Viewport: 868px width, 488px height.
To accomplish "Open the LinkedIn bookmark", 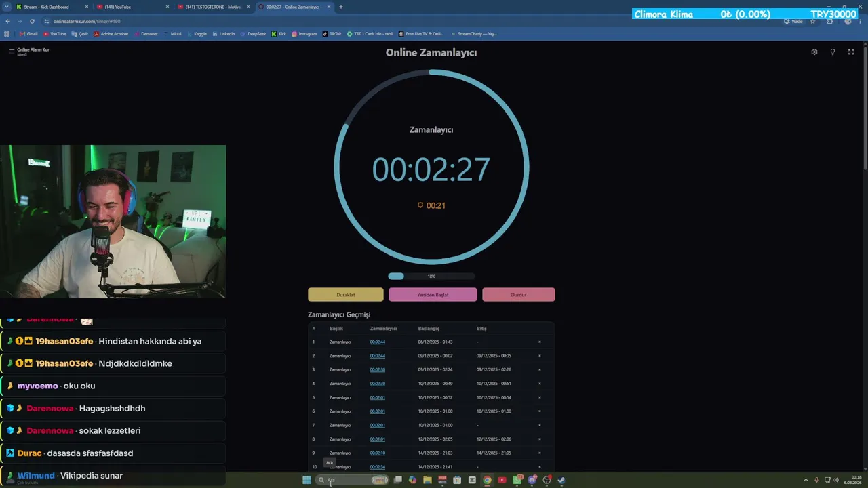I will point(223,33).
